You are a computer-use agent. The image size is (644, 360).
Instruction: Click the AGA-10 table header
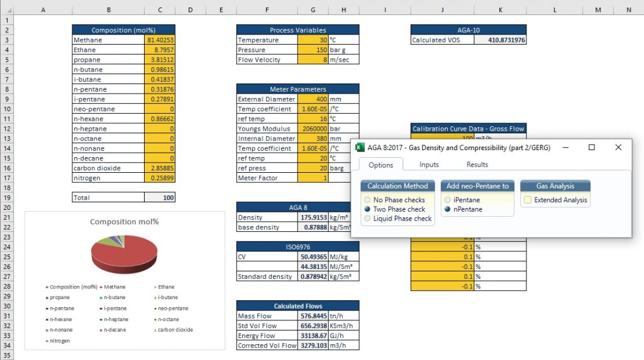click(469, 30)
